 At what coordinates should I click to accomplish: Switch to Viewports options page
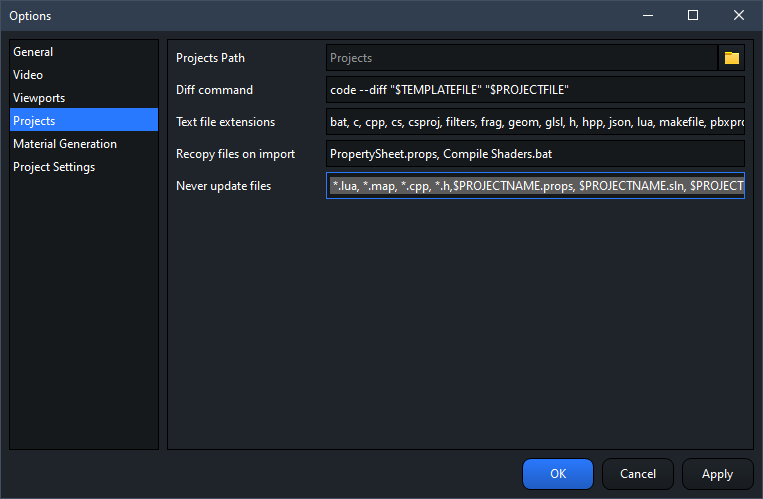pos(39,98)
